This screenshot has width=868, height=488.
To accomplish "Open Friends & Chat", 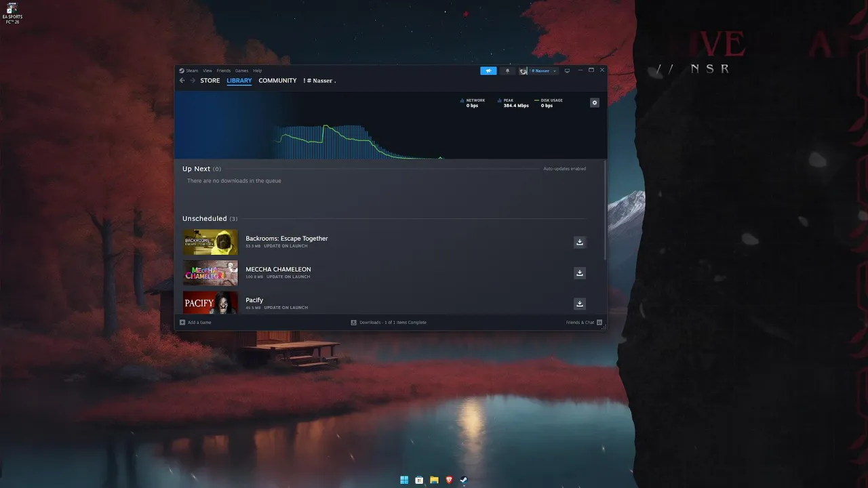I will click(584, 323).
